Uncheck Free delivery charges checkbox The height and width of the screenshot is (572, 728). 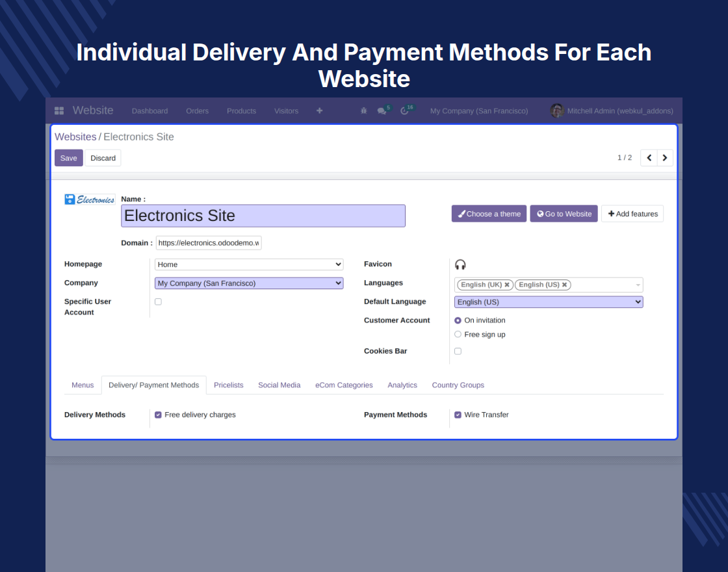[x=159, y=415]
